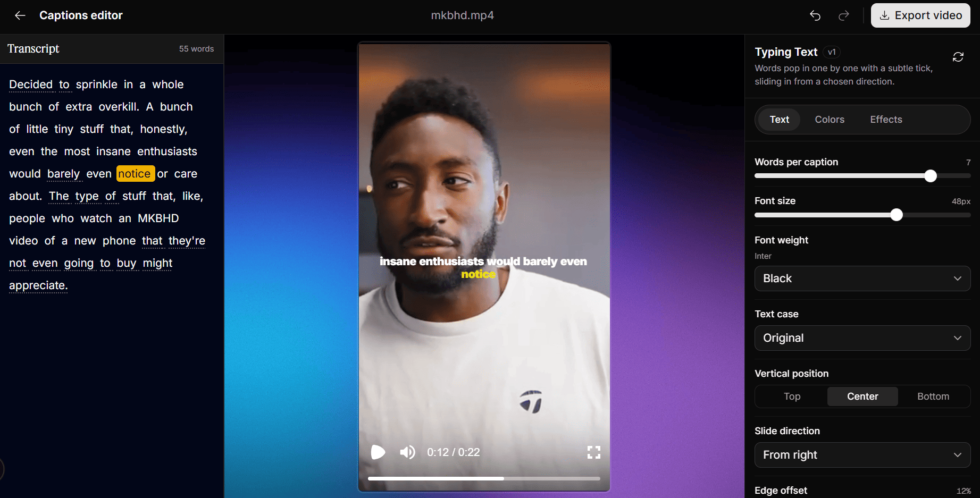Redo the last change
980x498 pixels.
[844, 15]
